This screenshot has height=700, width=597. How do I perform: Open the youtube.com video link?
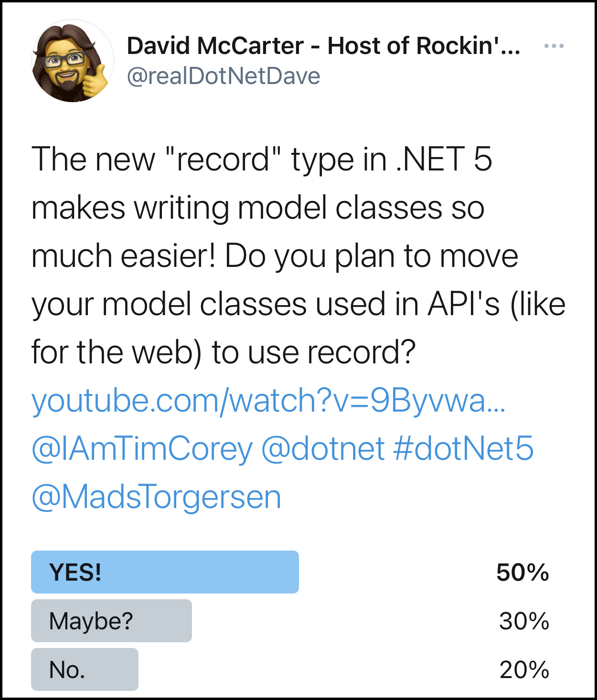click(270, 403)
